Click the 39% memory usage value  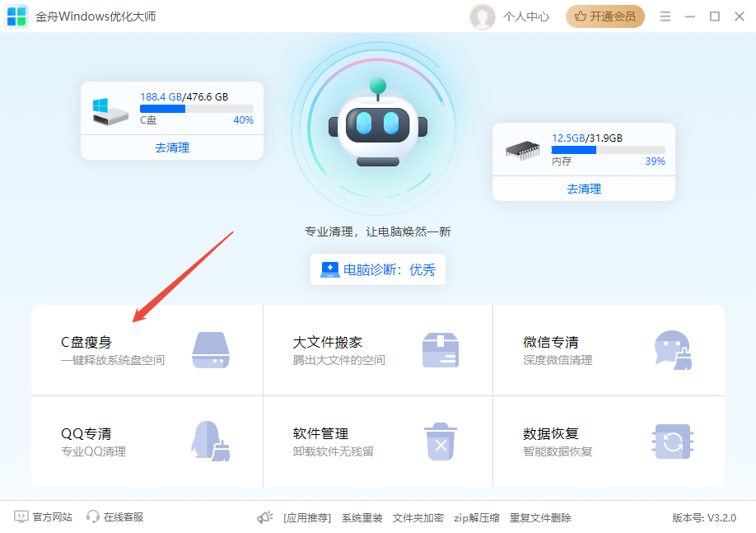pyautogui.click(x=656, y=161)
